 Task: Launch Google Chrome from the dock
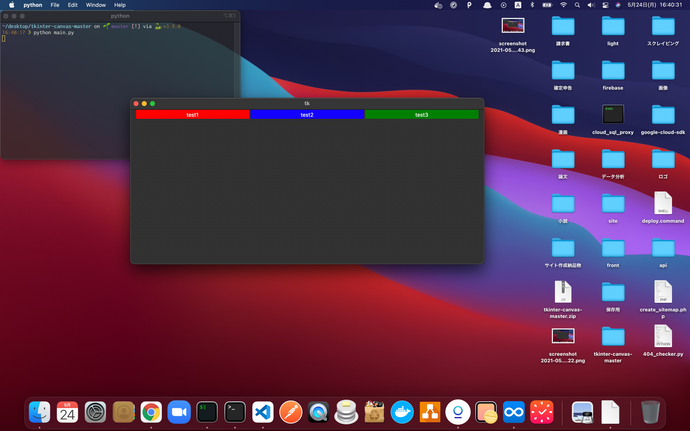coord(151,412)
